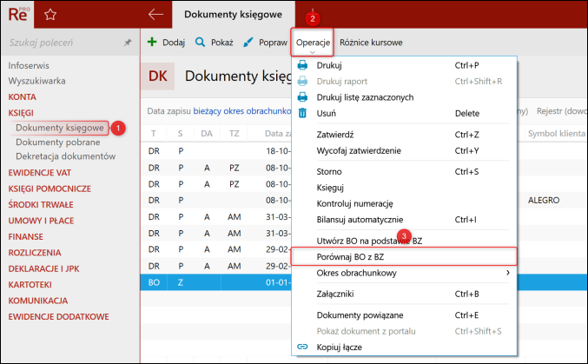This screenshot has width=588, height=364.
Task: Expand the Okres obrachunkowy submenu arrow
Action: point(508,273)
